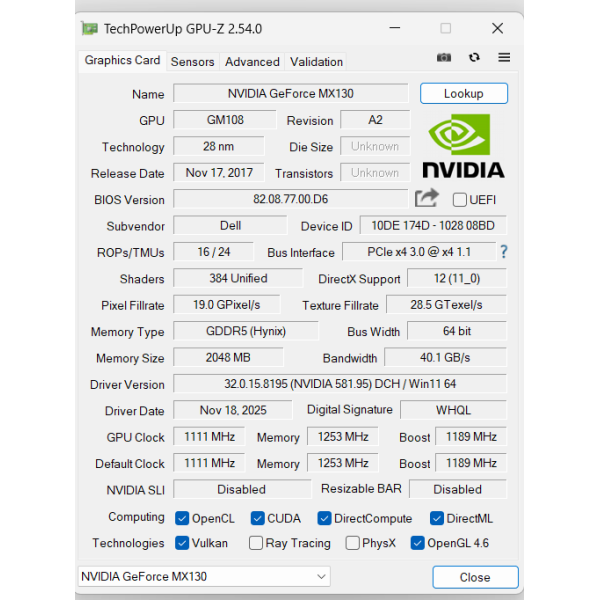The image size is (600, 600).
Task: Switch to the Advanced tab
Action: [252, 62]
